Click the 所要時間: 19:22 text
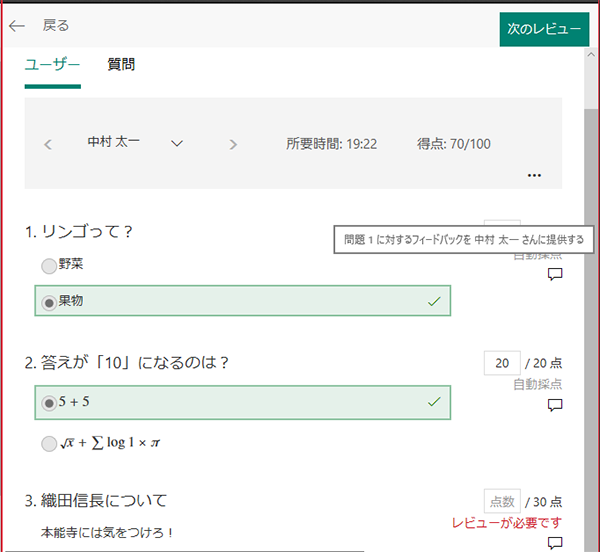Screen dimensions: 600x552 [331, 144]
